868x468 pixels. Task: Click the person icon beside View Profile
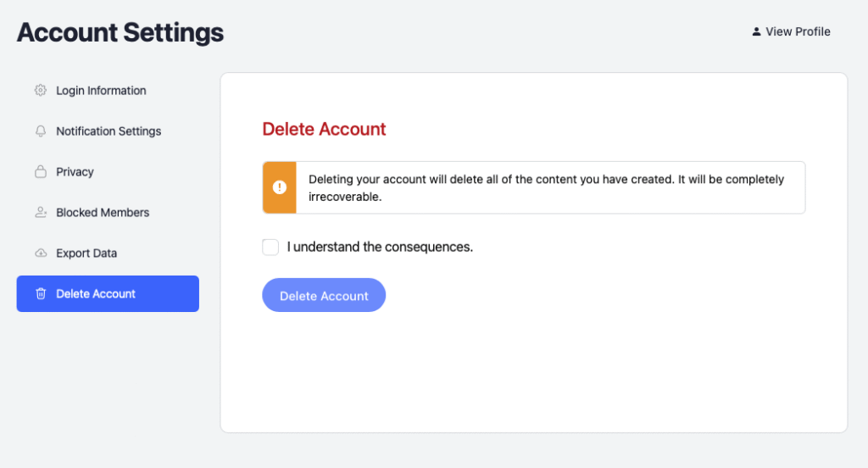pos(756,32)
